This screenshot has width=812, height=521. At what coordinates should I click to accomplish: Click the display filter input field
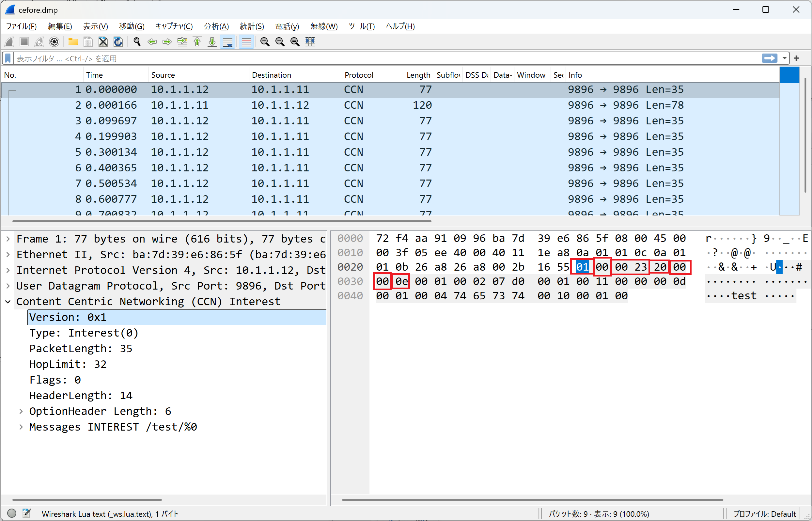tap(372, 58)
